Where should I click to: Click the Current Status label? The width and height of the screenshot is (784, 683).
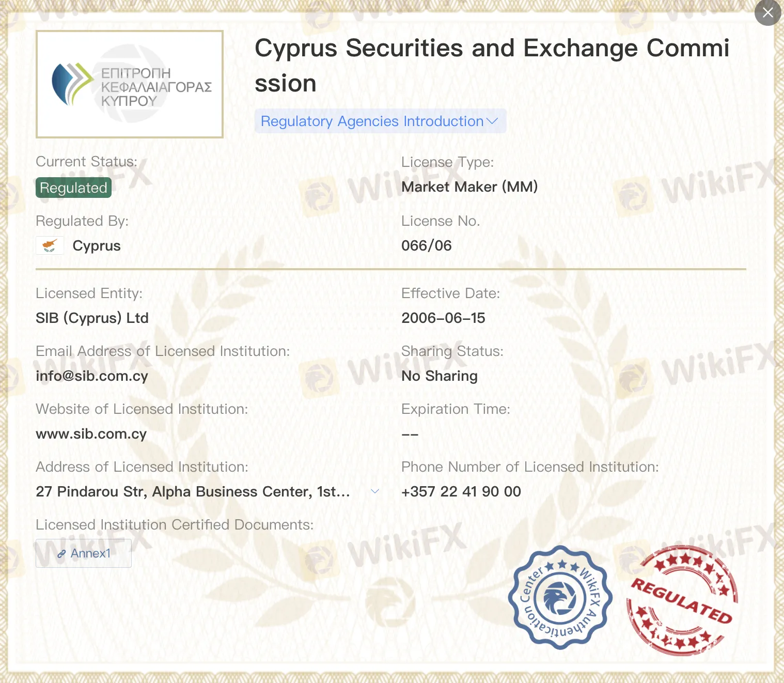tap(87, 162)
